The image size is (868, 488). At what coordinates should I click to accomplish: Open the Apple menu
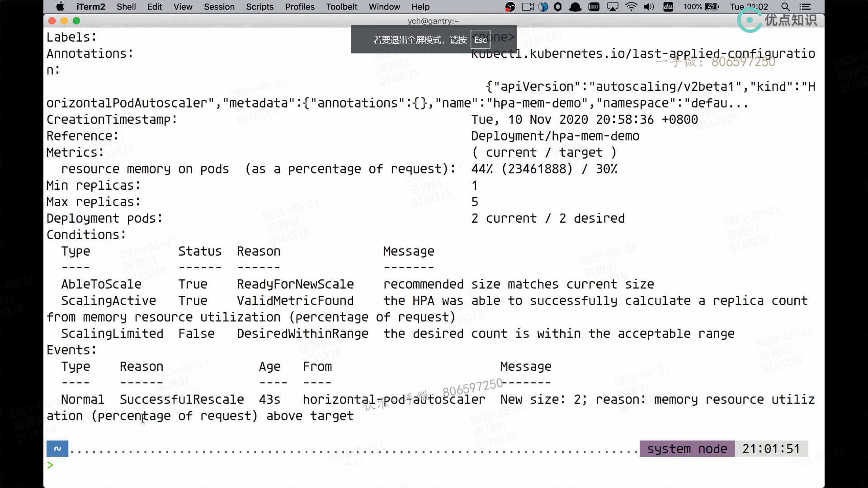pos(60,7)
